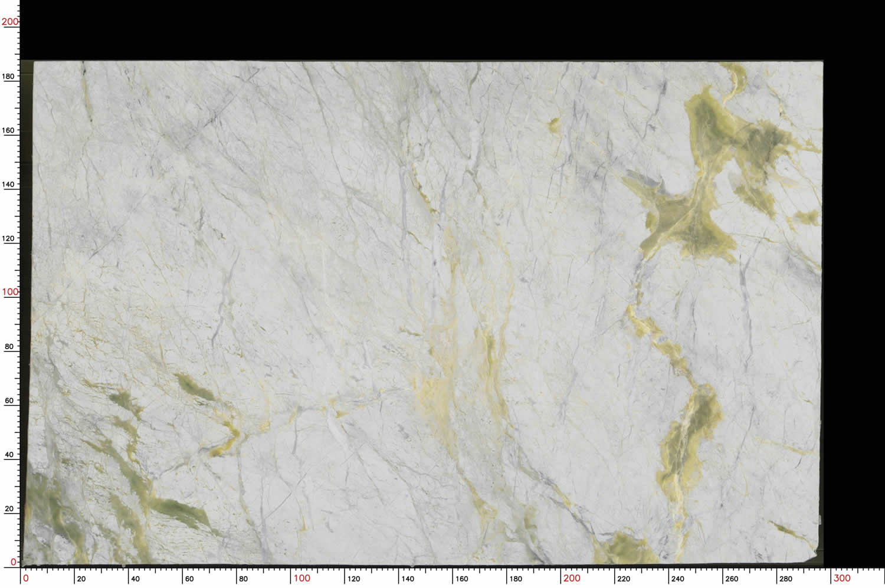Click the 80 label on horizontal ruler
The image size is (885, 588).
pyautogui.click(x=243, y=579)
